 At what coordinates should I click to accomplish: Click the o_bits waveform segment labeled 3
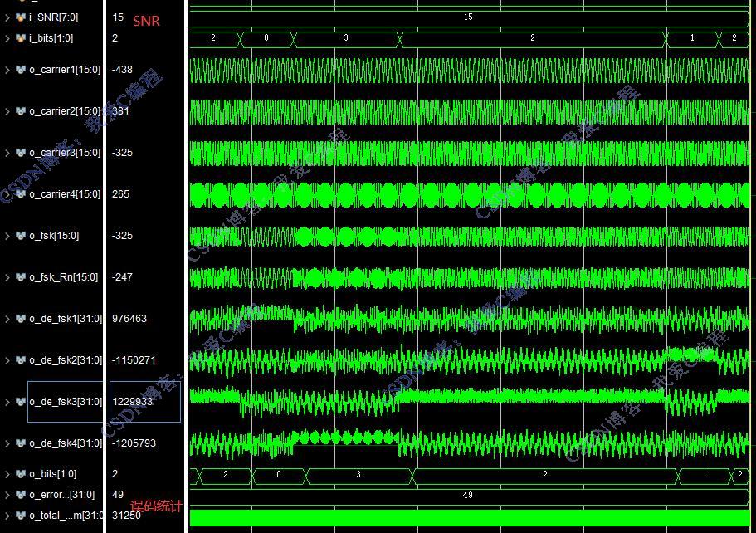coord(358,475)
